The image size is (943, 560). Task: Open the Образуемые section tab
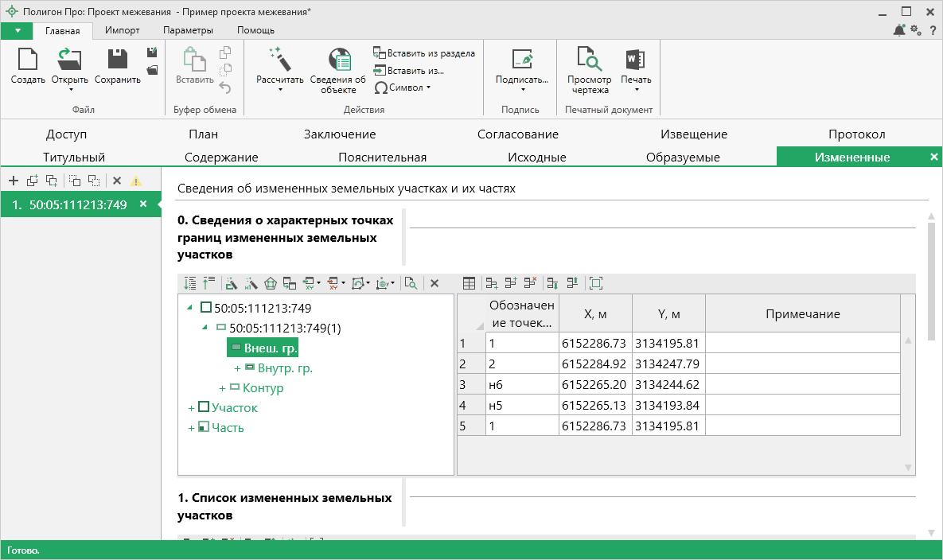[x=682, y=157]
